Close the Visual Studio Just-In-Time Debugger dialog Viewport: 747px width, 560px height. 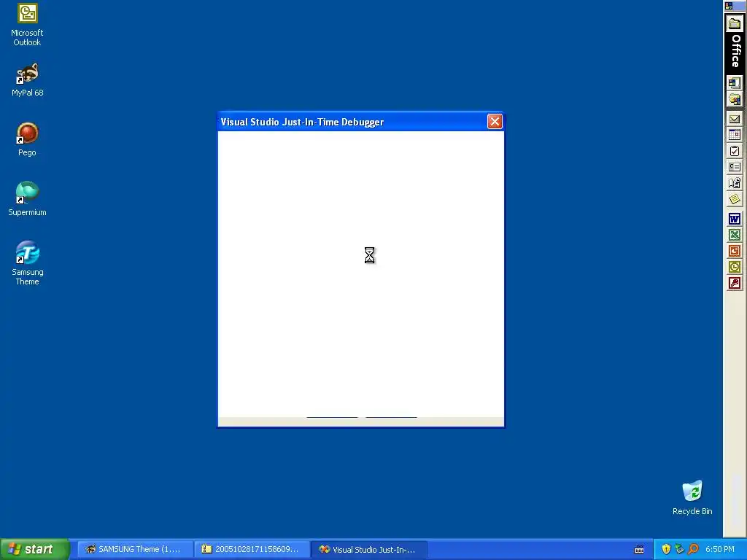tap(495, 122)
